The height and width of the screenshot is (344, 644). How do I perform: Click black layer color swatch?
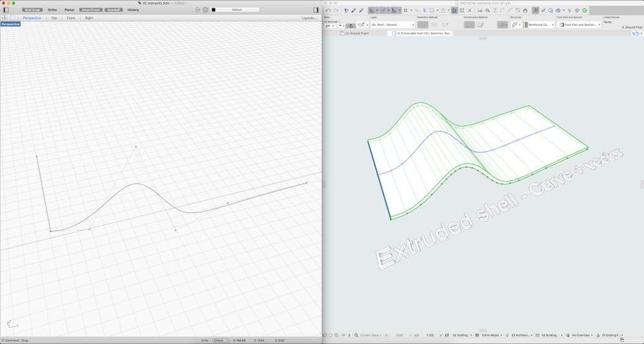click(x=213, y=10)
